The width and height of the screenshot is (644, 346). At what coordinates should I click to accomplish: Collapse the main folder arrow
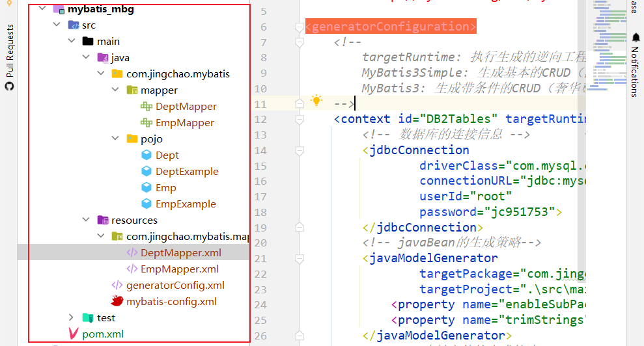pos(72,40)
